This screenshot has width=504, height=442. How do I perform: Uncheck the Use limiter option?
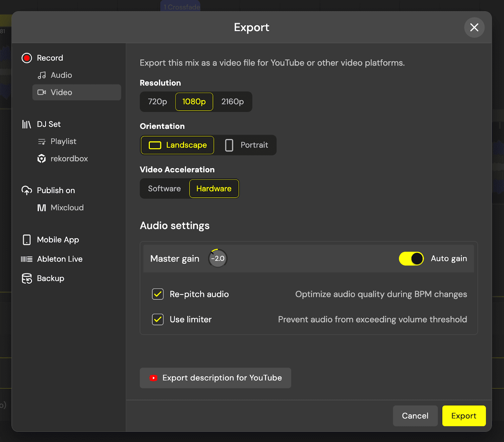pyautogui.click(x=158, y=319)
